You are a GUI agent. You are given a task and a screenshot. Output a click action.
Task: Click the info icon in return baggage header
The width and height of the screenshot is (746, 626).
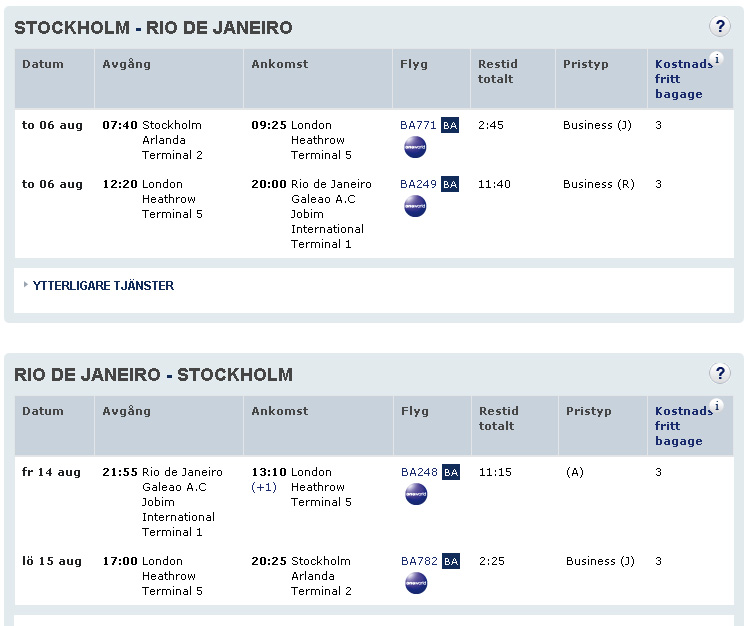716,406
